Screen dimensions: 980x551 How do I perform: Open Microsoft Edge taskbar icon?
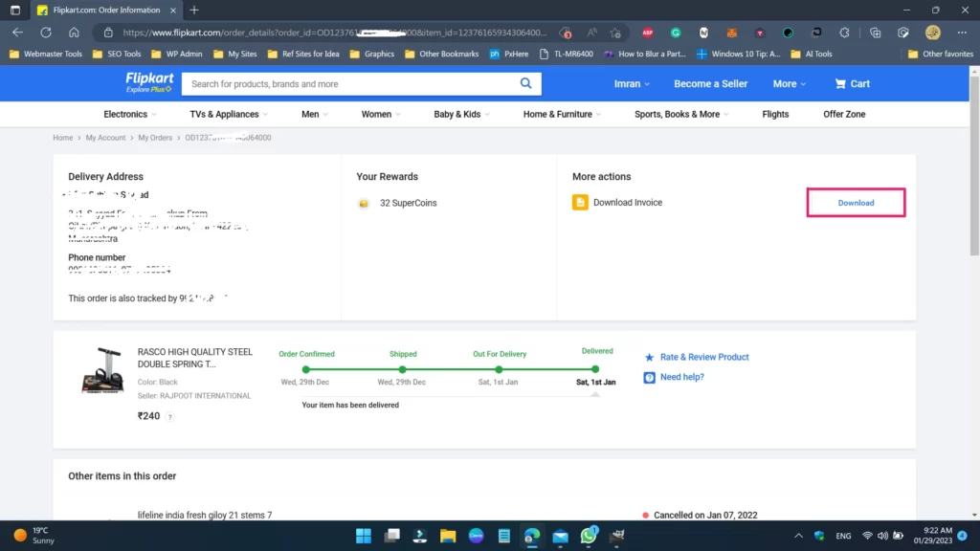pos(532,536)
